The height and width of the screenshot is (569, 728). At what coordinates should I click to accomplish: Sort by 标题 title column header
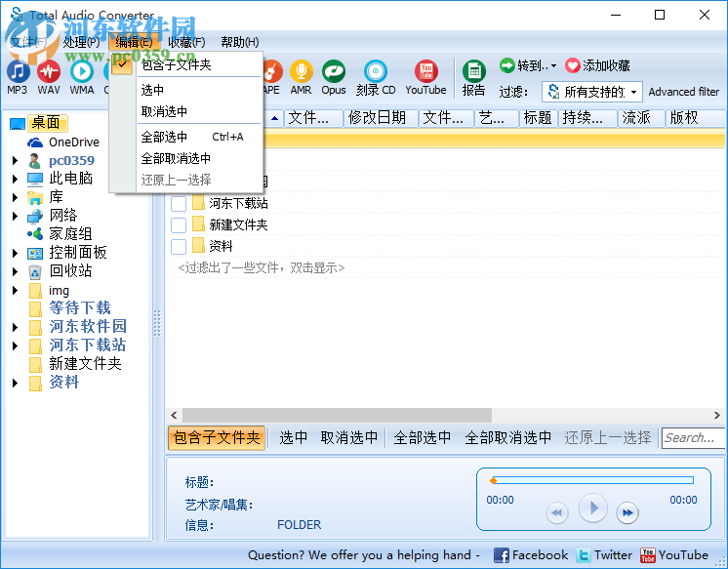538,118
